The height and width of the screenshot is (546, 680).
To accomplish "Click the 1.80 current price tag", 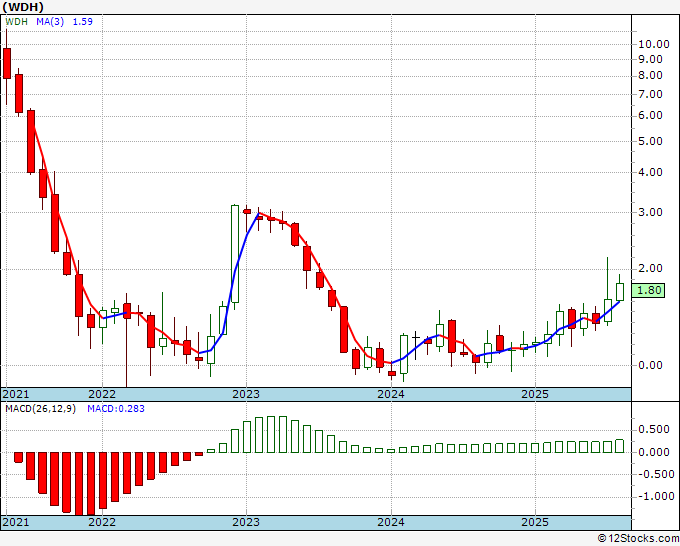I will pos(648,290).
